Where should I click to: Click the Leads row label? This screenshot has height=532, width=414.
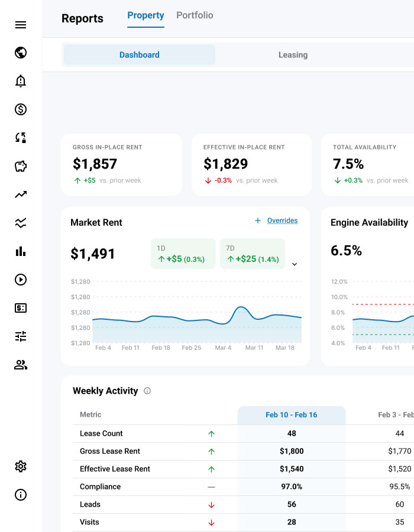point(90,504)
